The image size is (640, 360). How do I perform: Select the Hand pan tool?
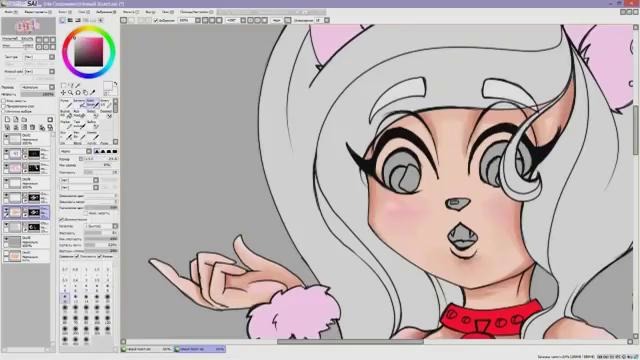click(x=85, y=93)
